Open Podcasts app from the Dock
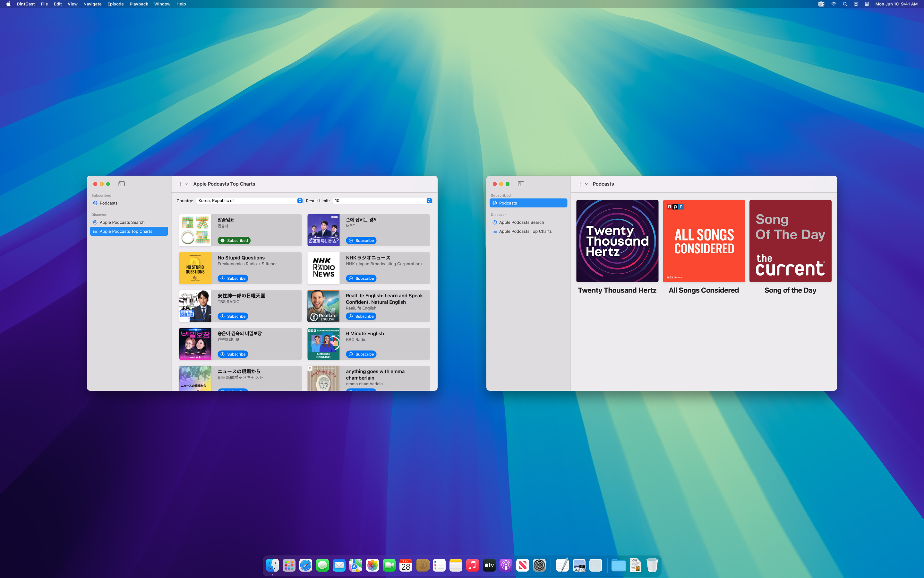Screen dimensions: 924x578 (x=506, y=565)
